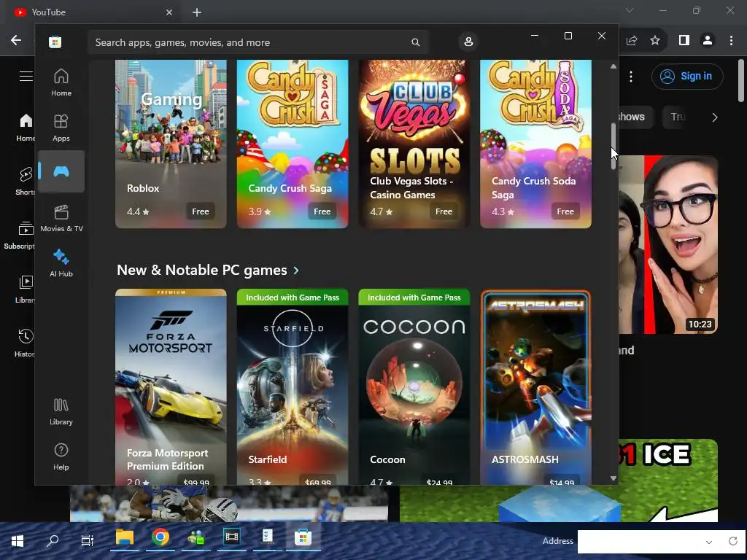Open the Store account profile icon
This screenshot has height=560, width=747.
click(x=468, y=42)
